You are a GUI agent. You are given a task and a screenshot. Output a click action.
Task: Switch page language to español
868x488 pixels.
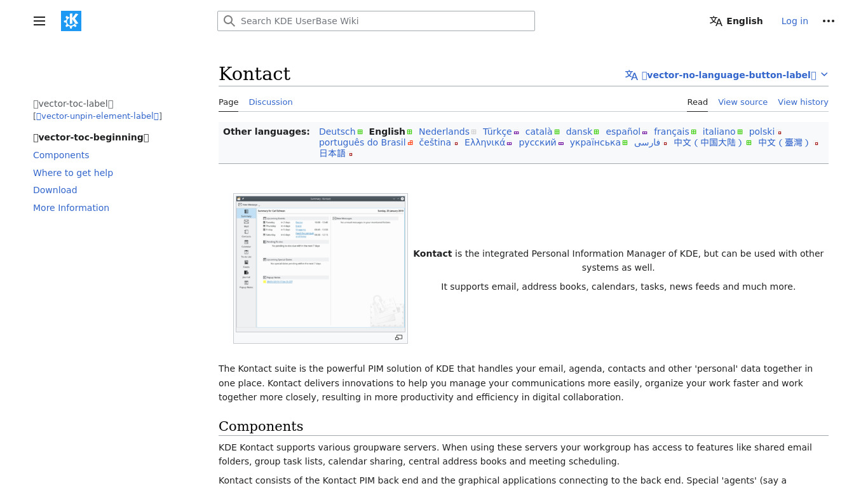pyautogui.click(x=623, y=132)
